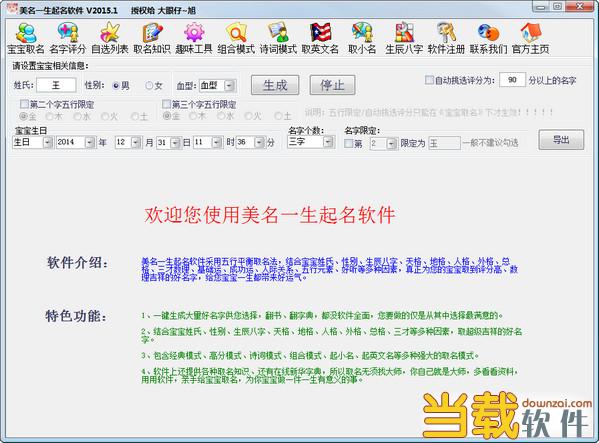Select 土 radio under 第三个字五行限定

(278, 116)
